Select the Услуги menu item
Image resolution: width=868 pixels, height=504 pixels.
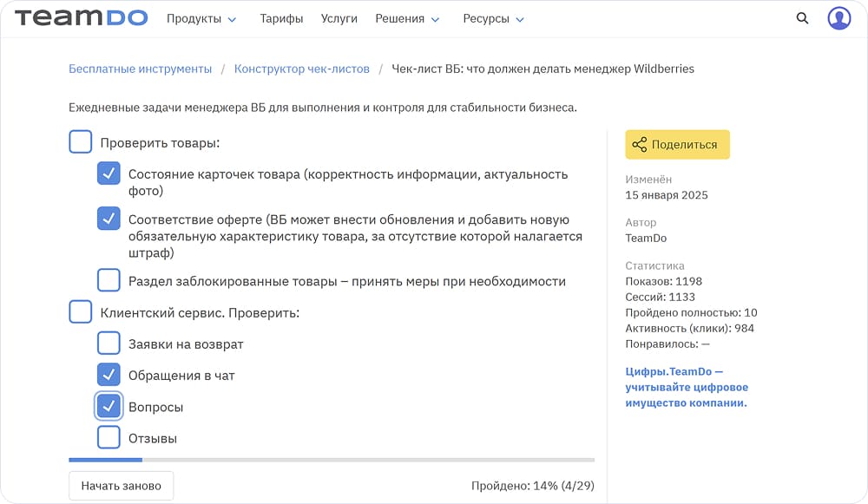click(339, 17)
